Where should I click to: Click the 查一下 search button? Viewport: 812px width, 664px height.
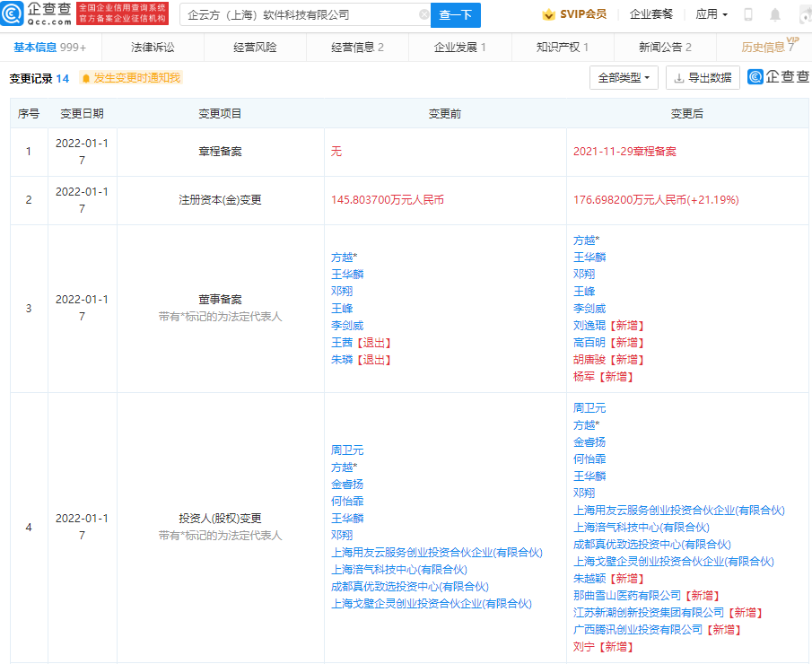(456, 15)
